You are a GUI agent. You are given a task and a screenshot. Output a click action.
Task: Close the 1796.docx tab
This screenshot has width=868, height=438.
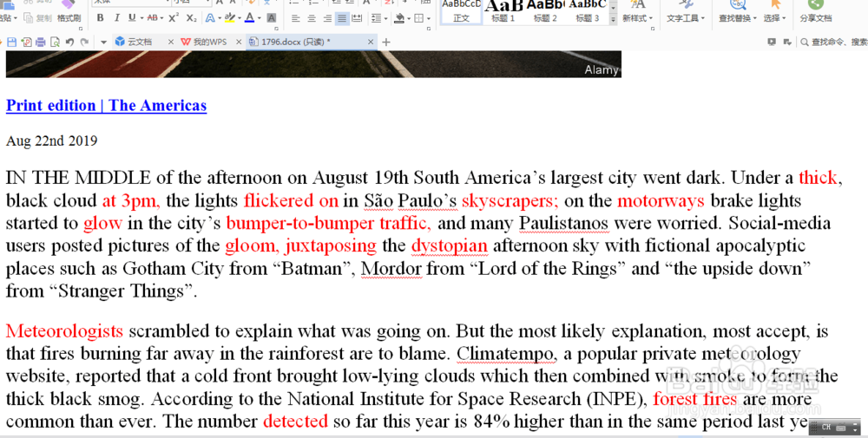[x=371, y=42]
